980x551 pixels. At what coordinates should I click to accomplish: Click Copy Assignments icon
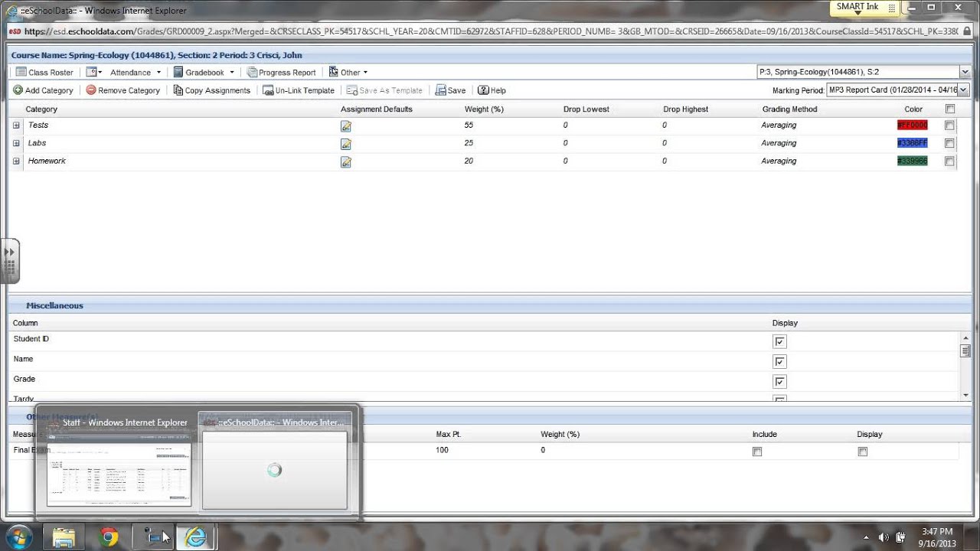(x=178, y=90)
